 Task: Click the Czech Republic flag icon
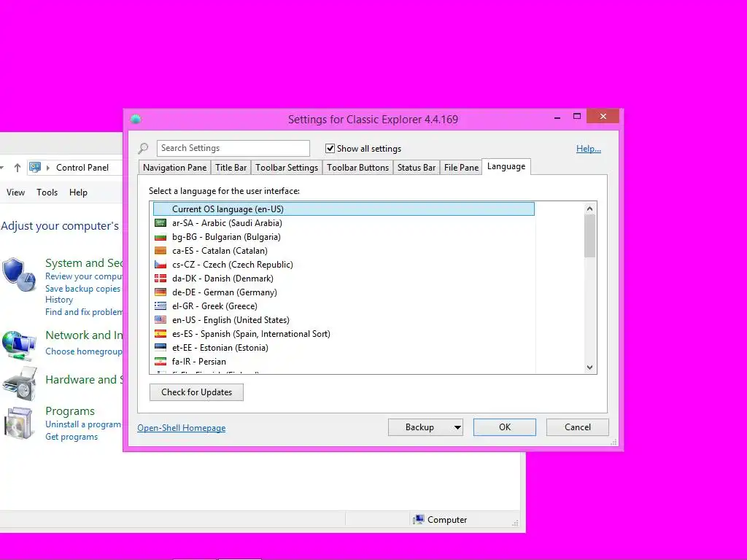[160, 264]
